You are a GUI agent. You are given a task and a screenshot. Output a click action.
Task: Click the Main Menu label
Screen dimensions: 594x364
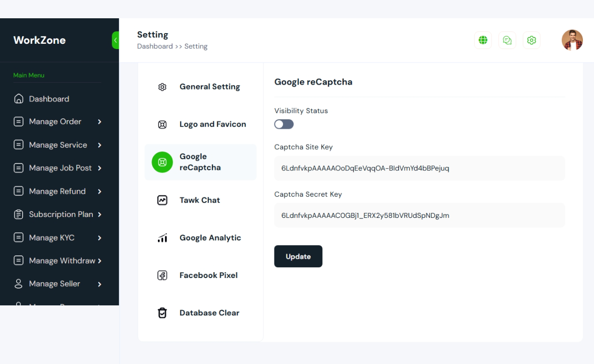pyautogui.click(x=29, y=75)
